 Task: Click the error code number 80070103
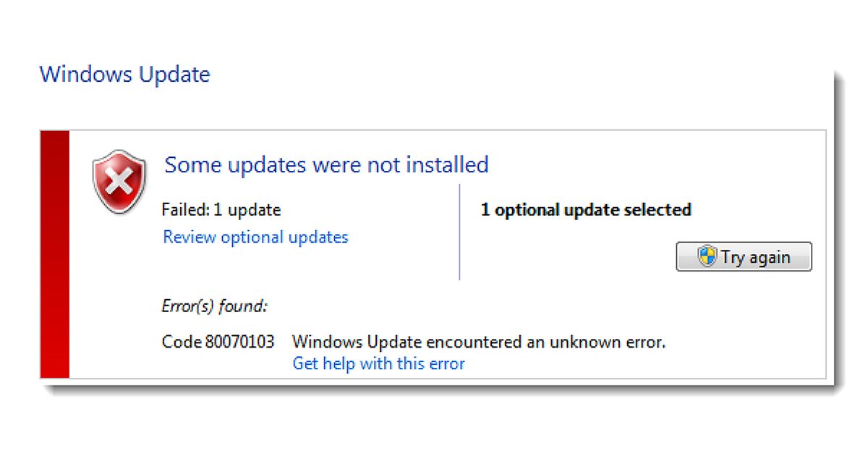click(239, 342)
